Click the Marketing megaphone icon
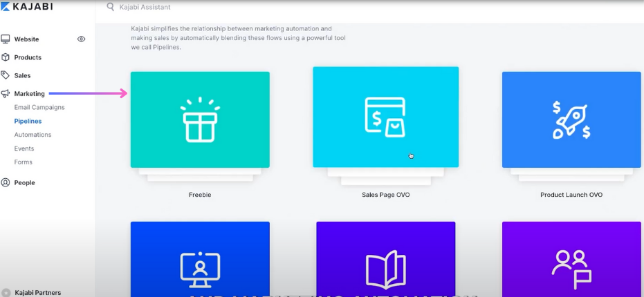 click(x=6, y=93)
